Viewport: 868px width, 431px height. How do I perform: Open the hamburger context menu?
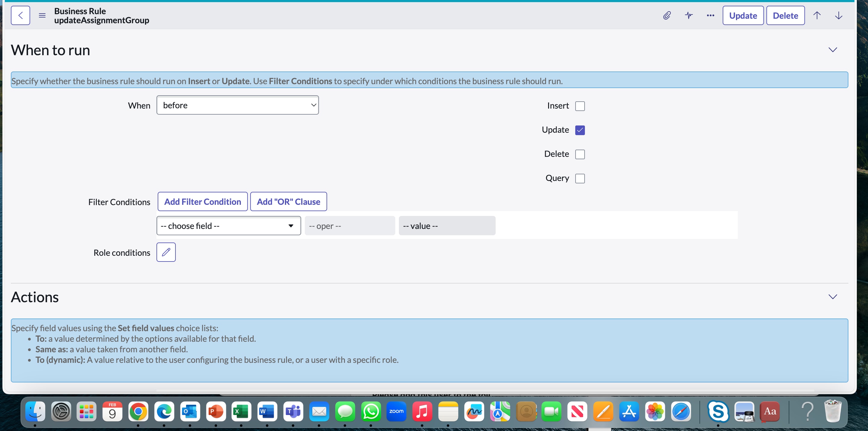tap(42, 15)
